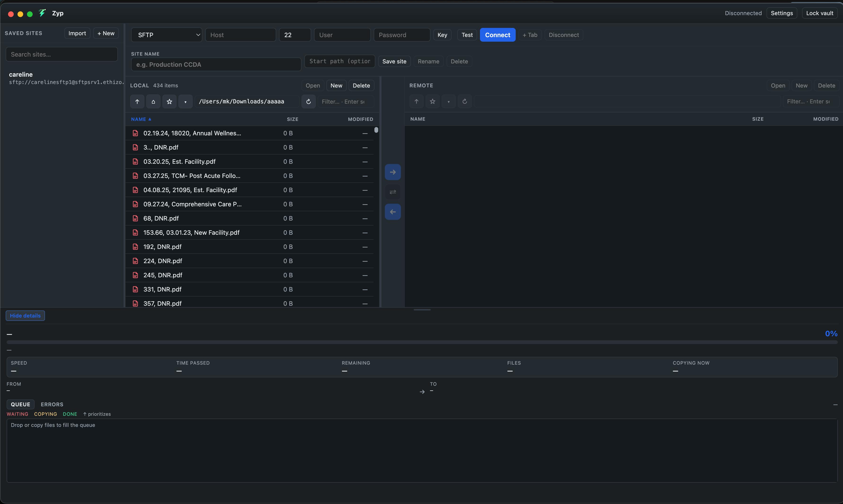Image resolution: width=843 pixels, height=504 pixels.
Task: Click PDF icon of 68, DNR.pdf
Action: tap(135, 218)
